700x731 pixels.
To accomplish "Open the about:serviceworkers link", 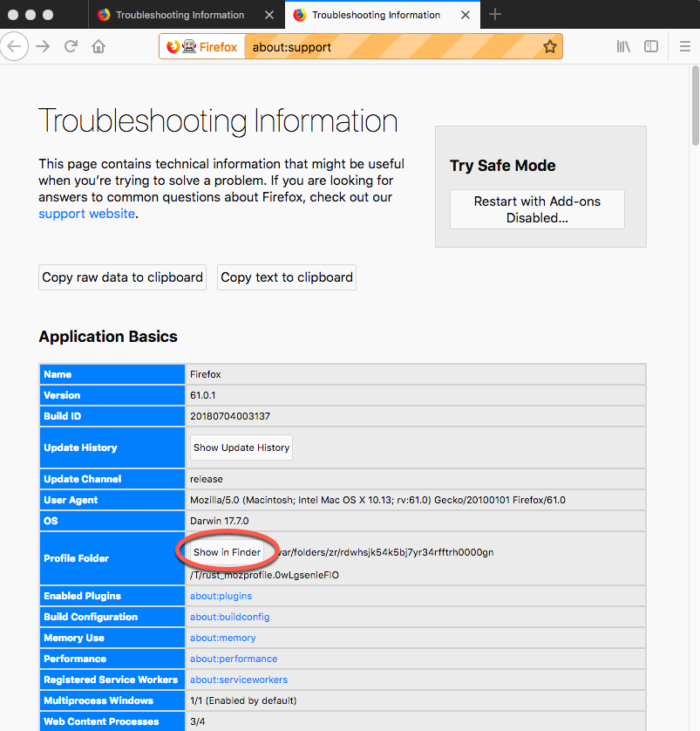I will coord(239,680).
